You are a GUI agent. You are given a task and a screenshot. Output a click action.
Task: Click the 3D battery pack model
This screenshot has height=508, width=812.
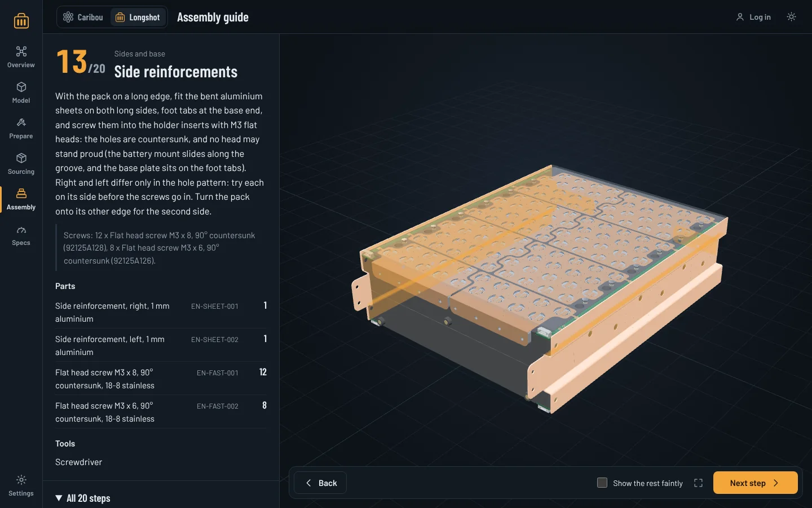pyautogui.click(x=540, y=288)
